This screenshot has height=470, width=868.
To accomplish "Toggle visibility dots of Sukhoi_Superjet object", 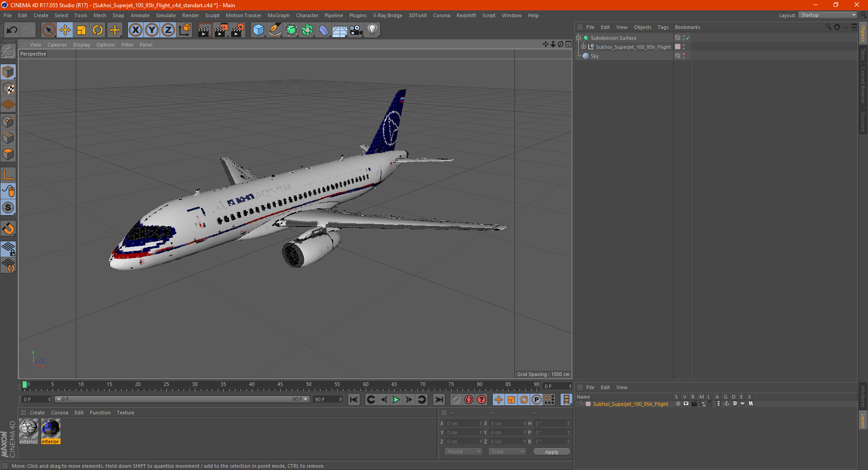I will tap(684, 47).
